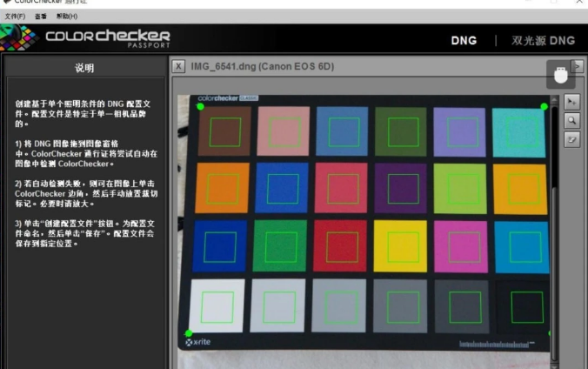Click the white patch in bottom row
Screen dimensions: 588x369
point(217,305)
